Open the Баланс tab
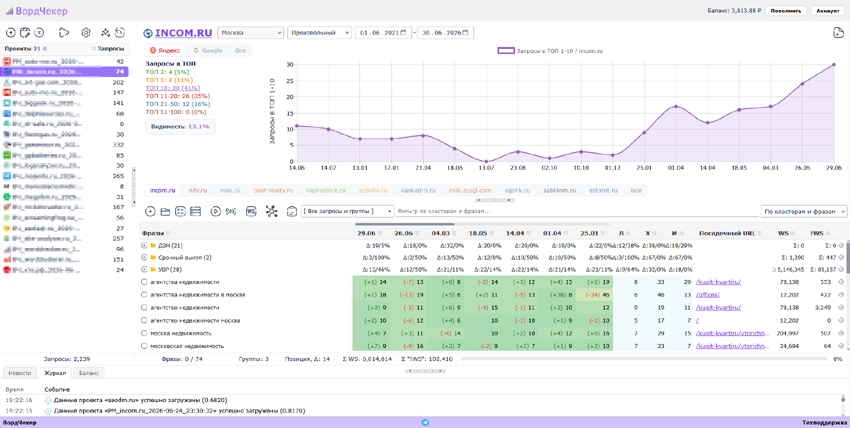This screenshot has width=850, height=428. pyautogui.click(x=88, y=373)
